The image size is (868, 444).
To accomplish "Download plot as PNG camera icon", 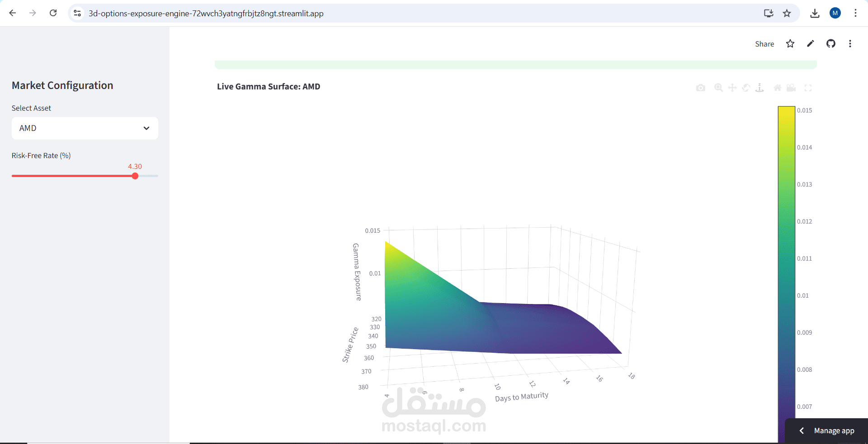I will [x=700, y=88].
